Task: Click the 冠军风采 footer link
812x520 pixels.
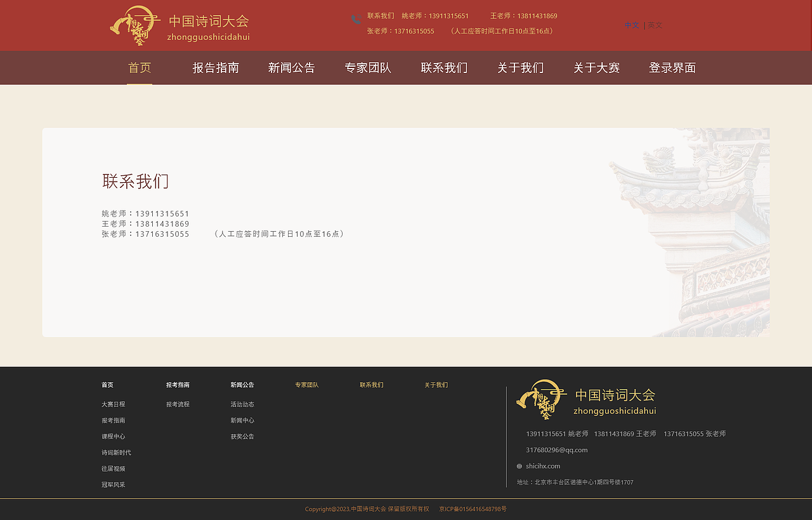Action: [x=113, y=484]
